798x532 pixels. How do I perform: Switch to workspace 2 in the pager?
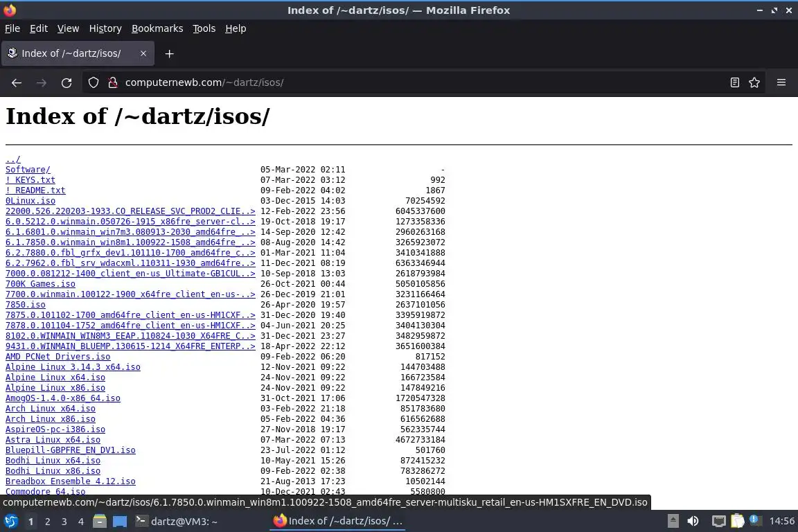(47, 522)
